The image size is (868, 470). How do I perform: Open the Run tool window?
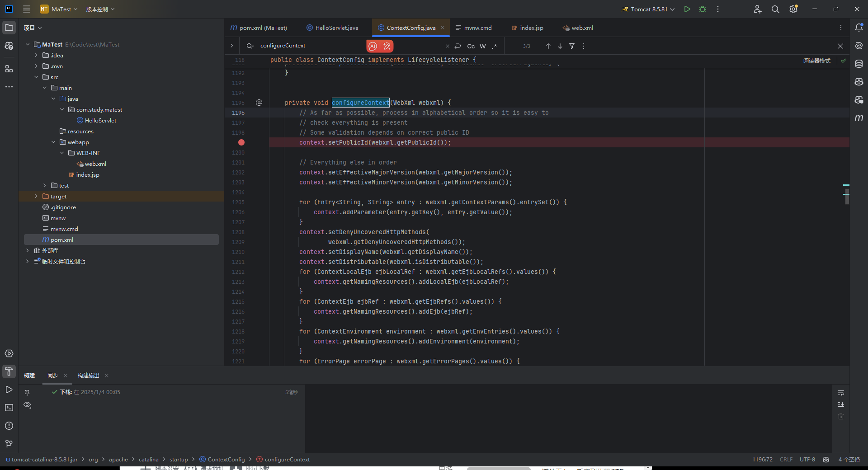(9, 390)
